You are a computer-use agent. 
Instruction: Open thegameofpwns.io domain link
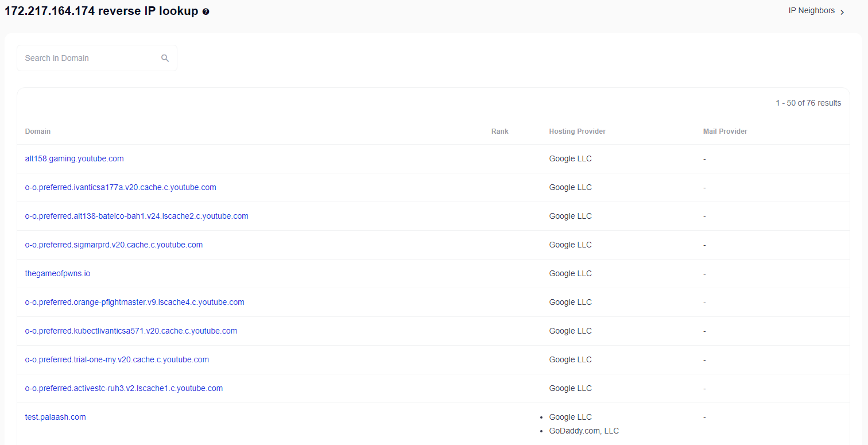click(57, 273)
